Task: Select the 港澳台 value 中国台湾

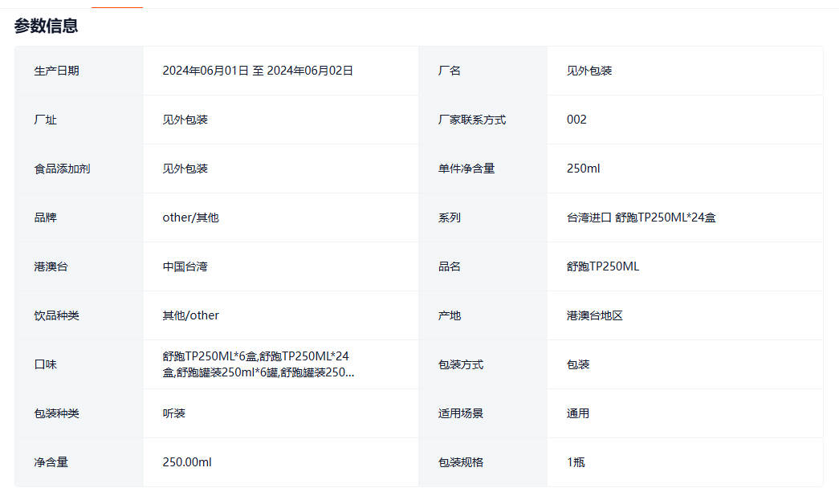Action: (185, 266)
